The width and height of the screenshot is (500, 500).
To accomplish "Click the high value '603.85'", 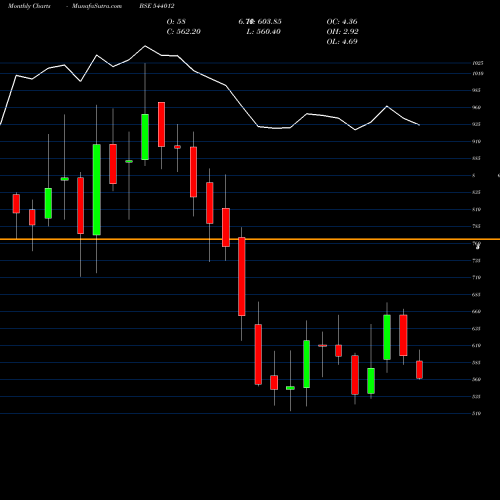I will coord(269,22).
